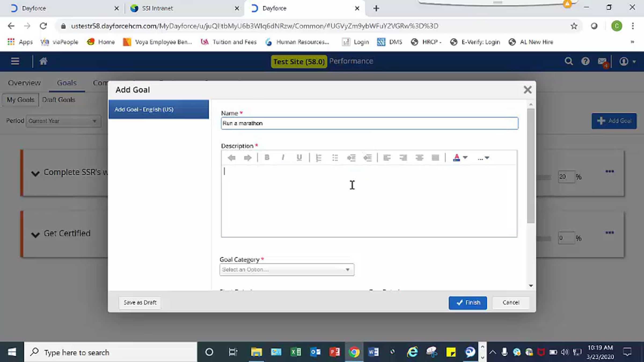This screenshot has height=362, width=644.
Task: Toggle Bold formatting in Description toolbar
Action: click(x=267, y=158)
